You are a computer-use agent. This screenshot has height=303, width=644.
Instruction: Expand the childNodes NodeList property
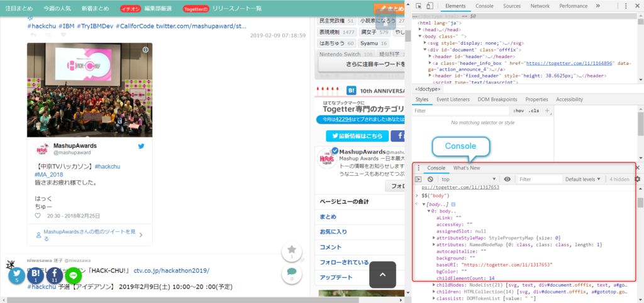pyautogui.click(x=434, y=285)
